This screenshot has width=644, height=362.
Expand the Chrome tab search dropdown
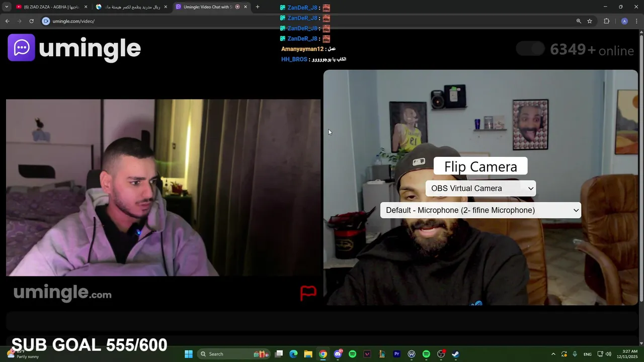tap(7, 7)
